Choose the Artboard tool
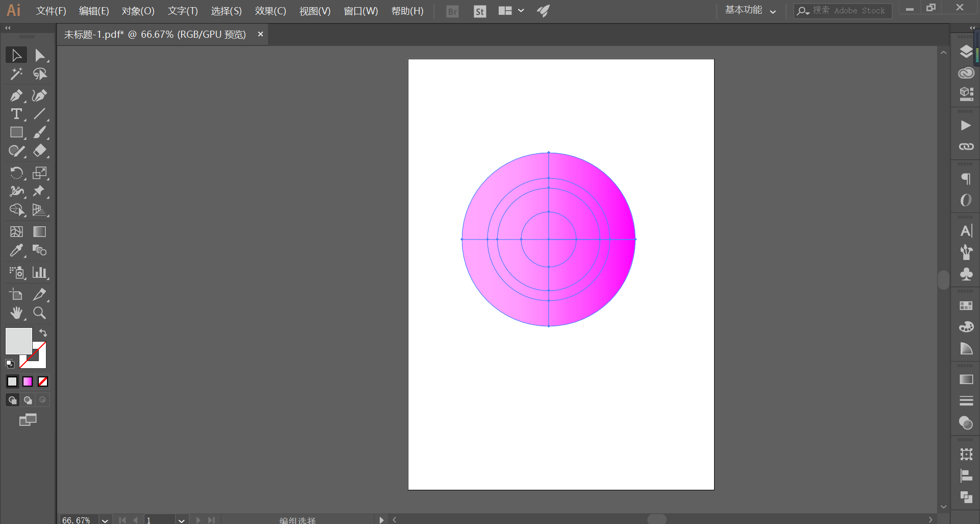The width and height of the screenshot is (980, 524). click(x=16, y=294)
